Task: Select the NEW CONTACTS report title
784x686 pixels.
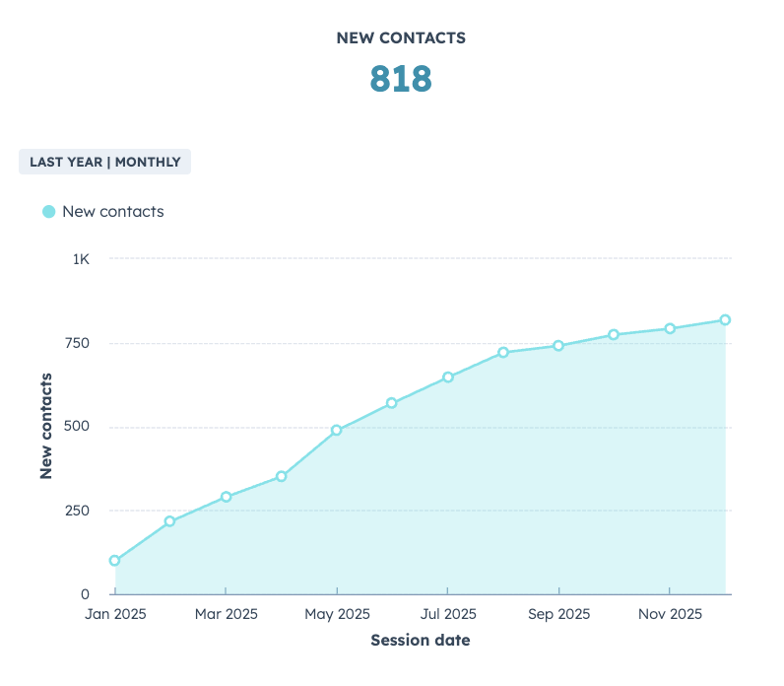Action: [x=401, y=38]
